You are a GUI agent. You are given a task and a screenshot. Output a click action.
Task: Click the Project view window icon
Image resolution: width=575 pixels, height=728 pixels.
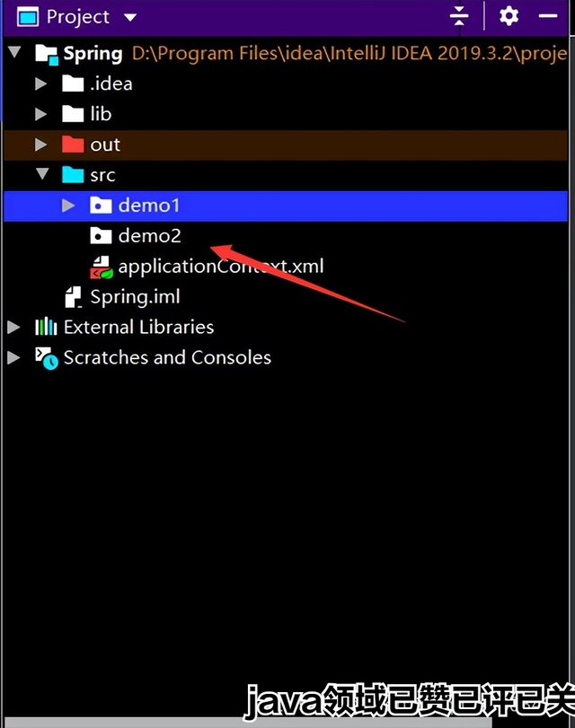click(28, 17)
